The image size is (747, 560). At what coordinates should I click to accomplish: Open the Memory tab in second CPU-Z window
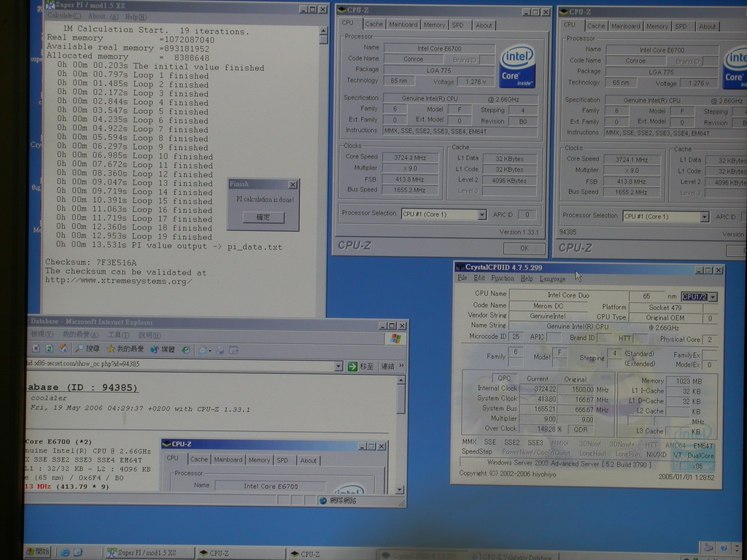click(657, 27)
